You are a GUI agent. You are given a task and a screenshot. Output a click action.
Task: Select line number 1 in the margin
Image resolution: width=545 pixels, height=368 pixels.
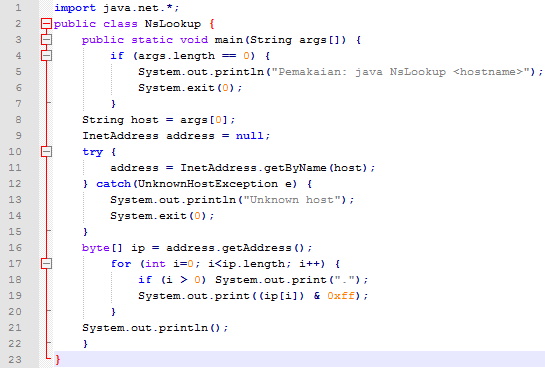pyautogui.click(x=18, y=8)
